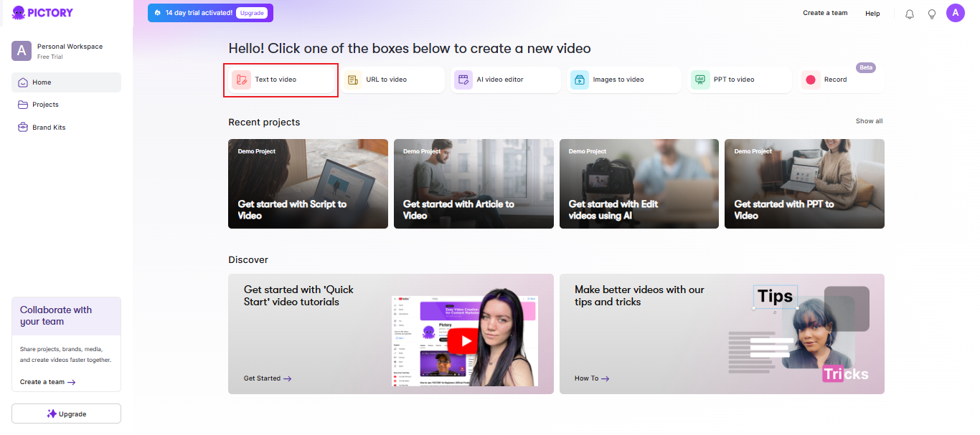Start a Text to video project

point(281,80)
